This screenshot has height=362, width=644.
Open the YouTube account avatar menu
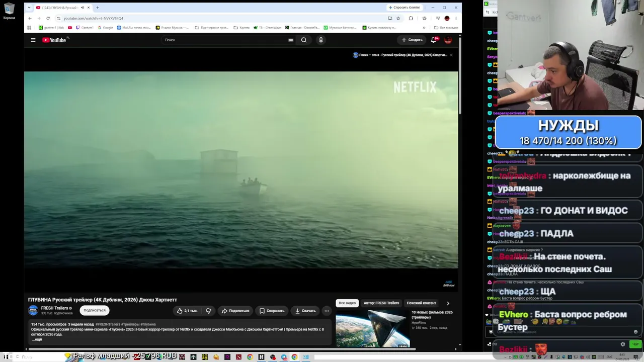pos(448,40)
